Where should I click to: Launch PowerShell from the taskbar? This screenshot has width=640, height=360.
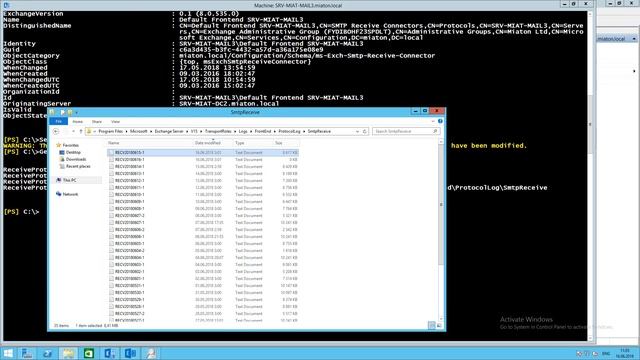click(x=47, y=353)
